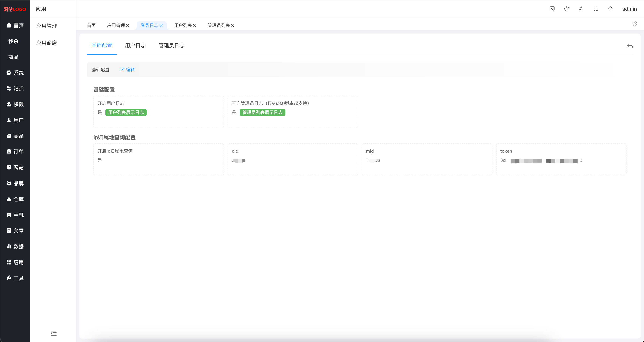Viewport: 644px width, 342px height.
Task: Open the 系统 sidebar section
Action: click(x=15, y=73)
